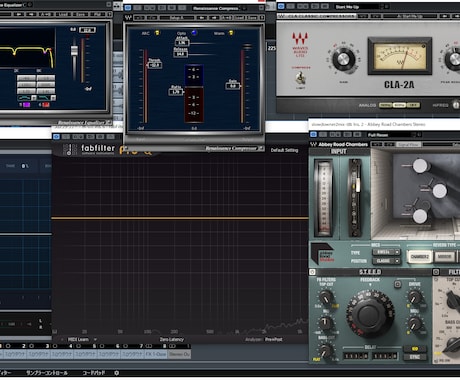Click undo arrow in Renaissance Compressor toolbar
This screenshot has height=380, width=460.
click(139, 17)
